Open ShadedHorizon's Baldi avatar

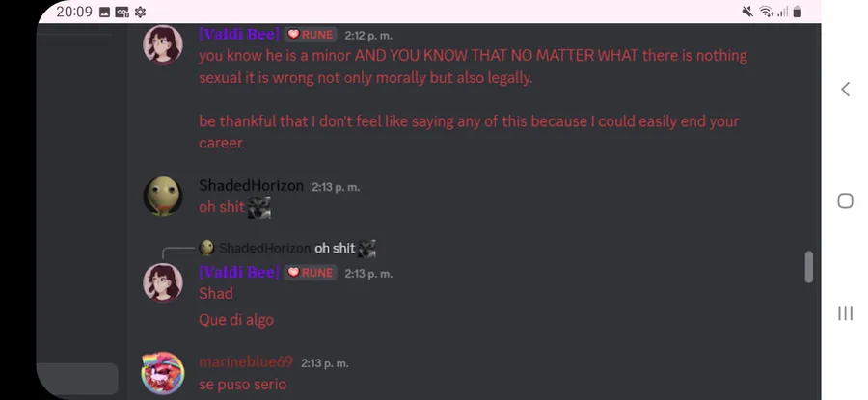163,196
